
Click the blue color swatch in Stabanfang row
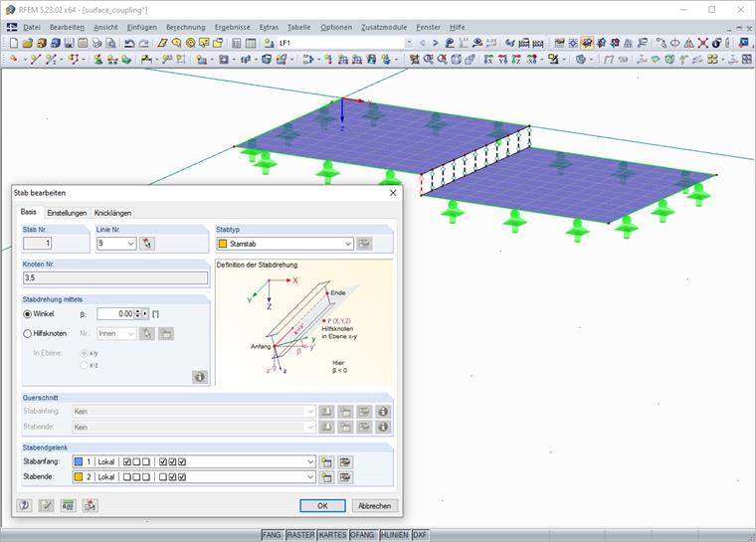click(x=79, y=462)
